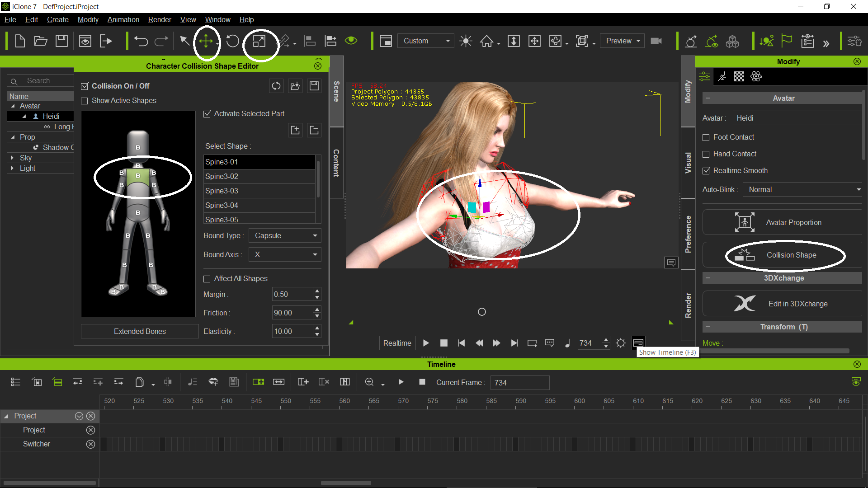Image resolution: width=868 pixels, height=488 pixels.
Task: Open the Bound Axis X dropdown
Action: click(285, 255)
